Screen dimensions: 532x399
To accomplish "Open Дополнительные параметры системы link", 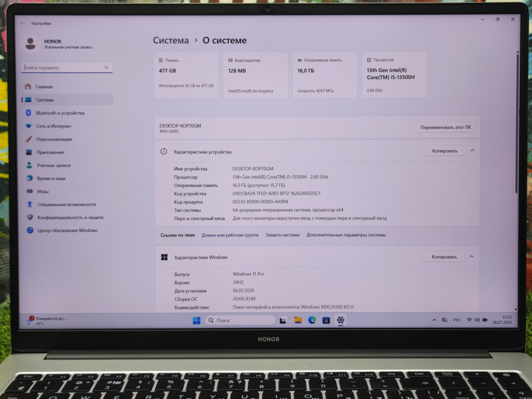I will (346, 235).
